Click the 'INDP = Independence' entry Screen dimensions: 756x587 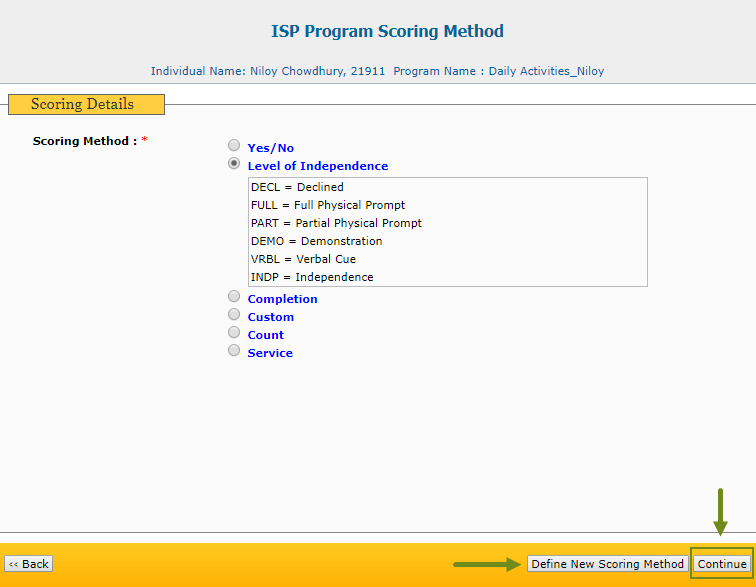[312, 277]
